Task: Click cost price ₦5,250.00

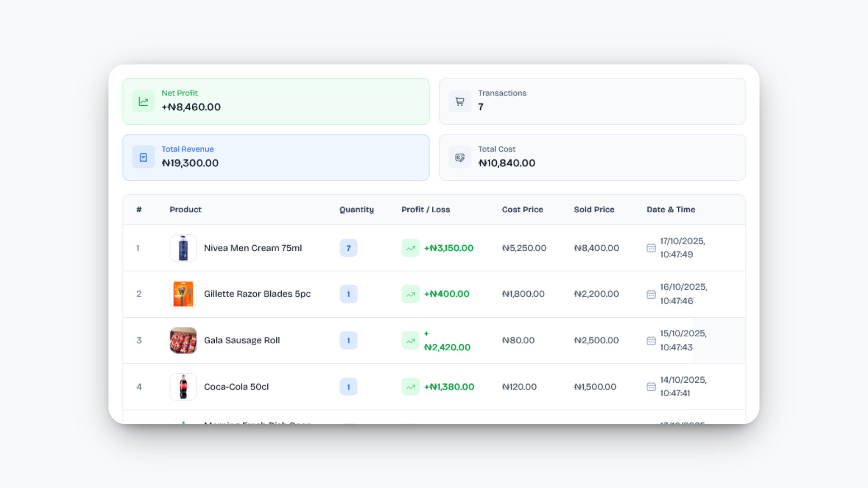Action: [x=524, y=248]
